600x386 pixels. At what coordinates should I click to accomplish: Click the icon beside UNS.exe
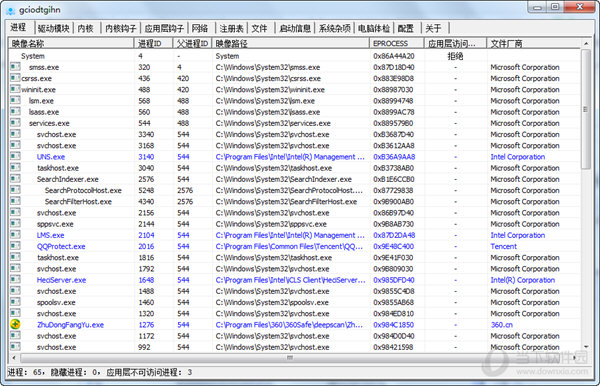click(15, 156)
